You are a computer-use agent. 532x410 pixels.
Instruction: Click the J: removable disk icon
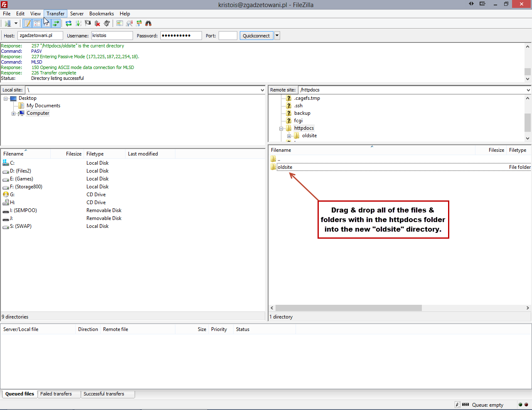pyautogui.click(x=6, y=218)
